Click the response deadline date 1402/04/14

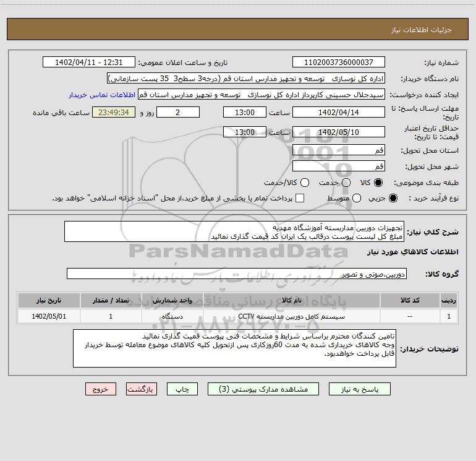coord(339,112)
